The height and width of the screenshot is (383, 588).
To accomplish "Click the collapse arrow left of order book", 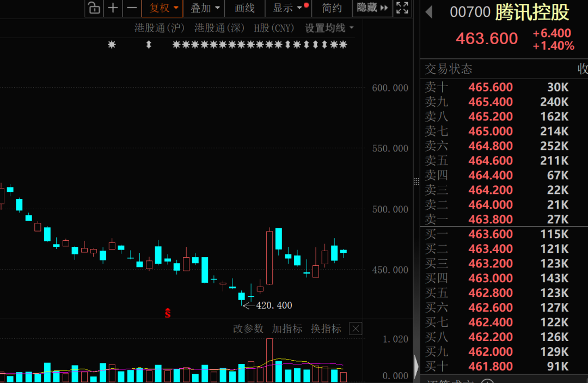I will tap(416, 366).
